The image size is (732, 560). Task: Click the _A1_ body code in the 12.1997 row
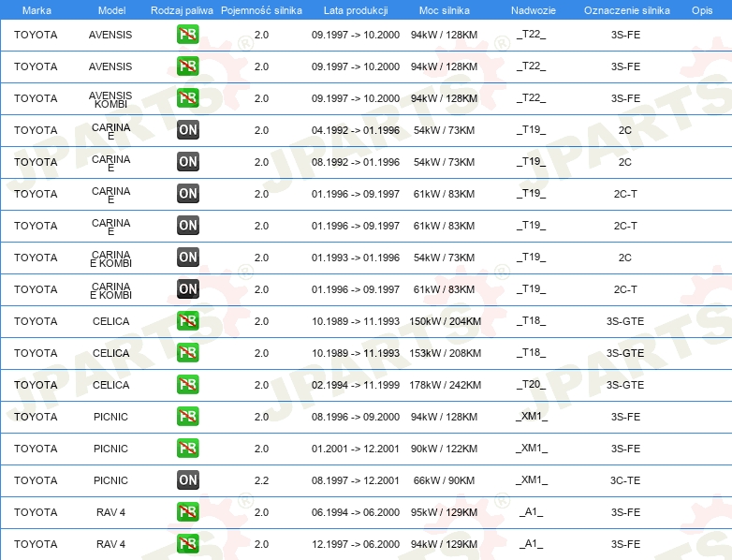[532, 544]
